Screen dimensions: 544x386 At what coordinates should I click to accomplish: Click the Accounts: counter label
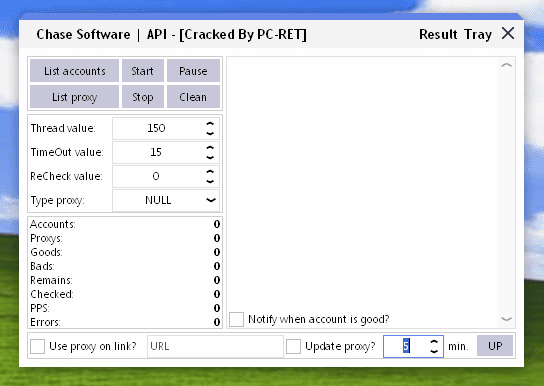click(x=53, y=224)
